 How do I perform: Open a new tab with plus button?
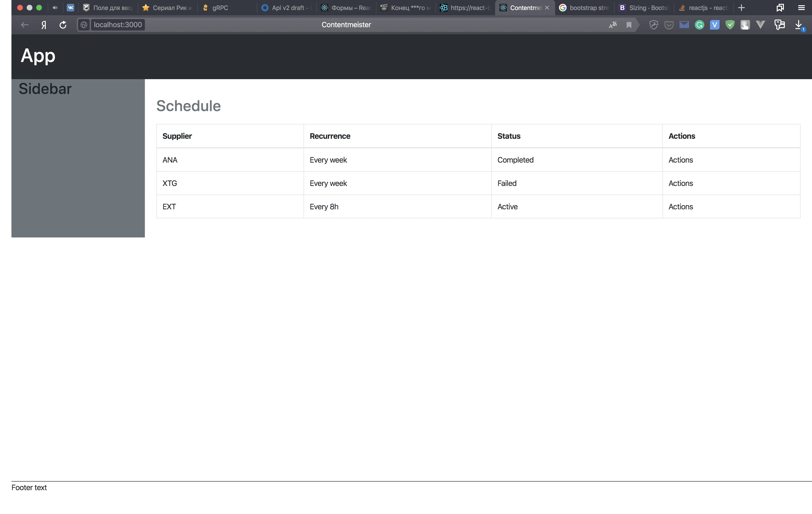click(x=741, y=7)
